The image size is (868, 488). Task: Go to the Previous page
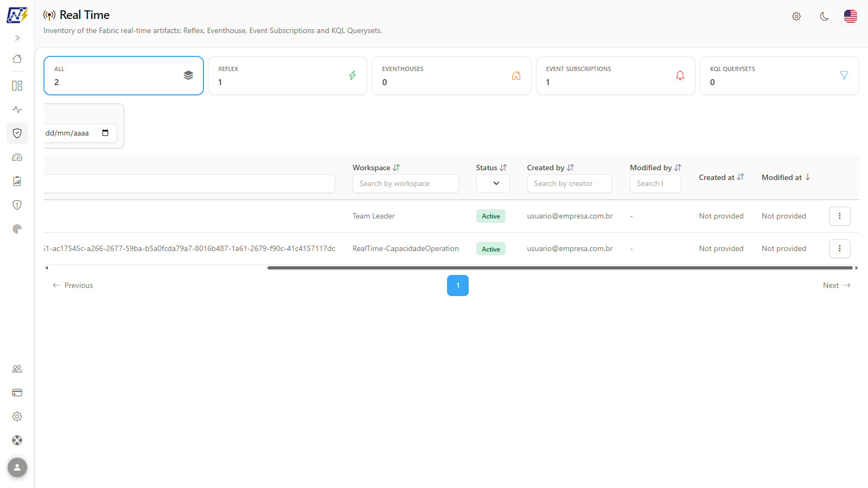coord(73,285)
